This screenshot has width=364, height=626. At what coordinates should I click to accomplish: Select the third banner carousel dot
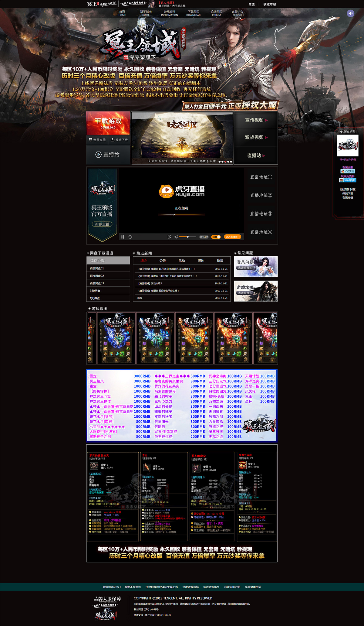point(225,162)
